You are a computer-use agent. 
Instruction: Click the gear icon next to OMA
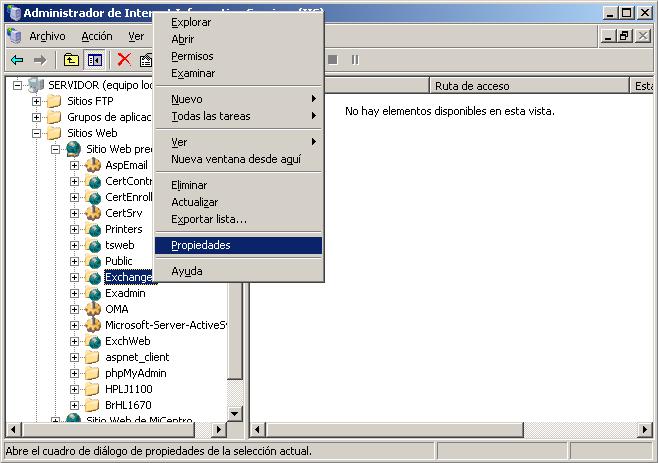tap(93, 309)
